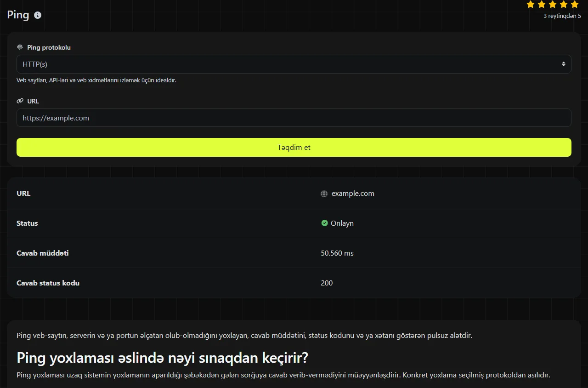
Task: Click the green check icon beside Onlayn
Action: pos(324,223)
